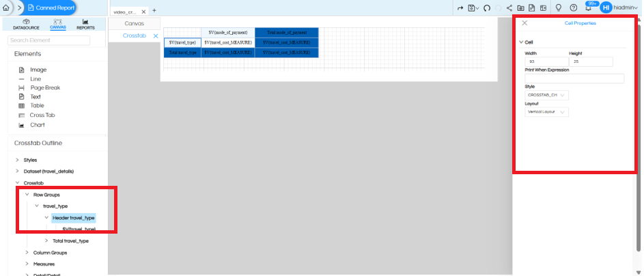Open the help question mark icon
The height and width of the screenshot is (276, 644).
tap(574, 8)
